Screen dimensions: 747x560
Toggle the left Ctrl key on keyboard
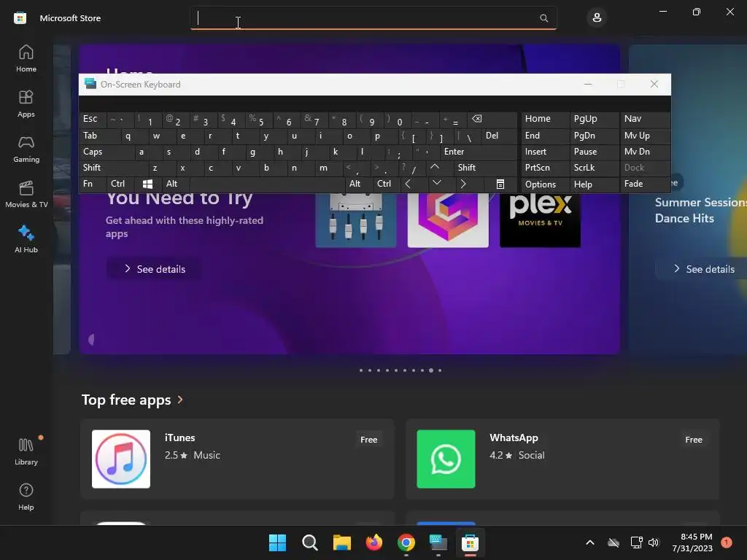[120, 184]
